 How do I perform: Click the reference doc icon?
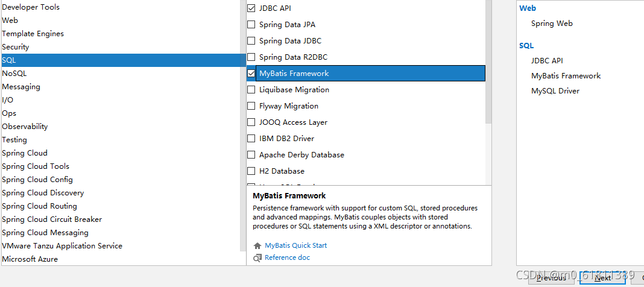point(257,258)
